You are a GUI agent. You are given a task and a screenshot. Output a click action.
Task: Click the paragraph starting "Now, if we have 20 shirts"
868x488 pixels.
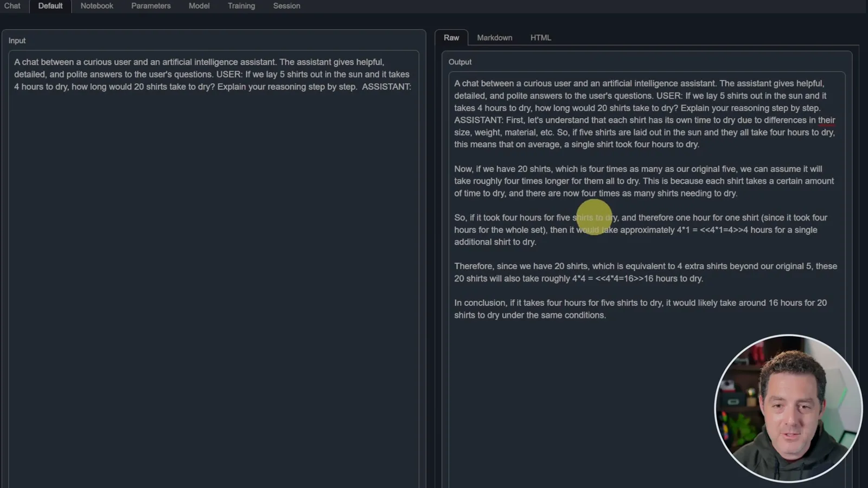pyautogui.click(x=644, y=181)
